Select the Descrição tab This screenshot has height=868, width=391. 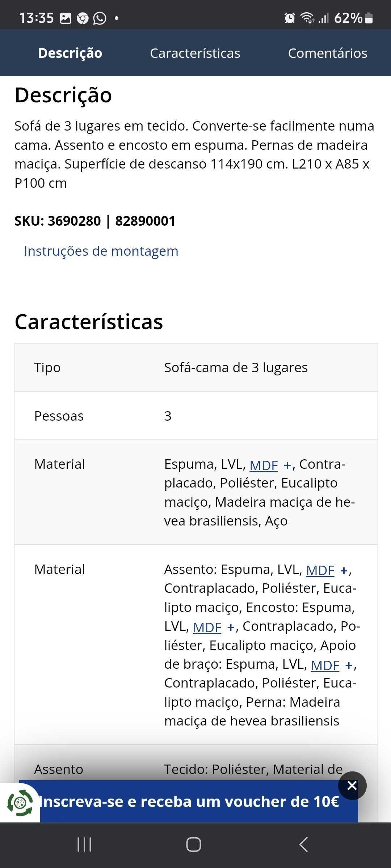point(70,53)
